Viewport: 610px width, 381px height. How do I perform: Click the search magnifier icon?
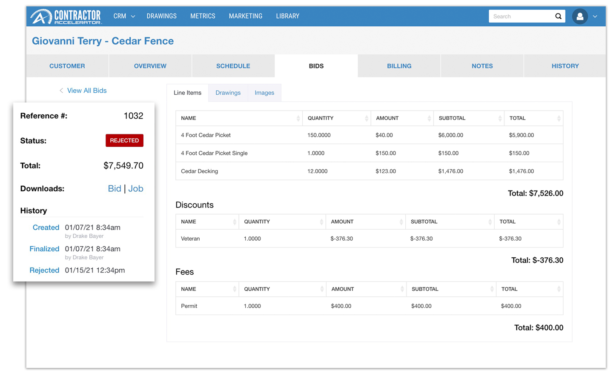(558, 16)
